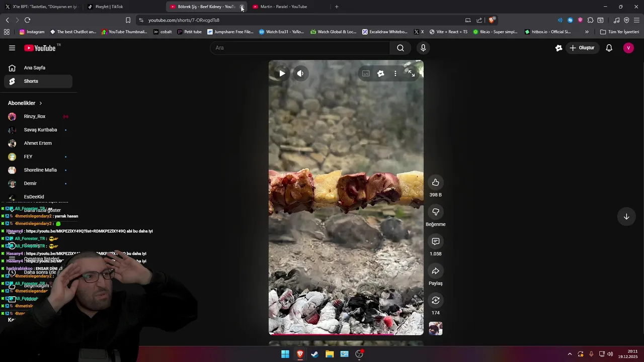Open YouTube notifications bell
This screenshot has width=644, height=362.
[609, 48]
